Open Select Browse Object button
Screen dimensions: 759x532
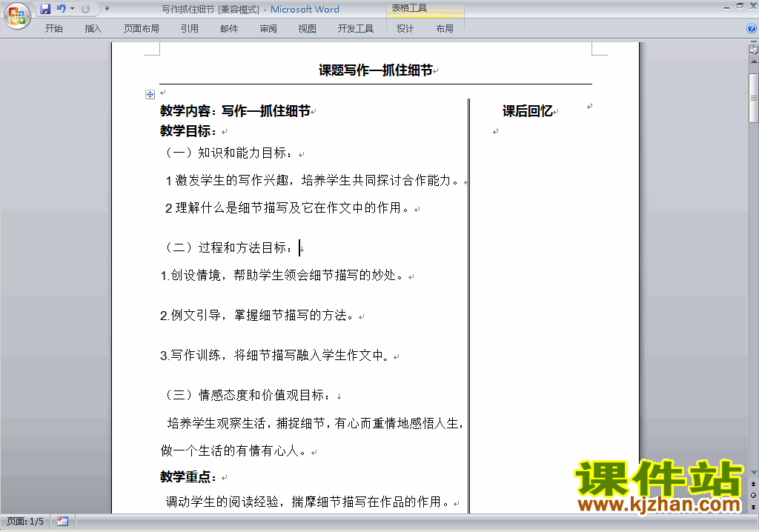754,495
